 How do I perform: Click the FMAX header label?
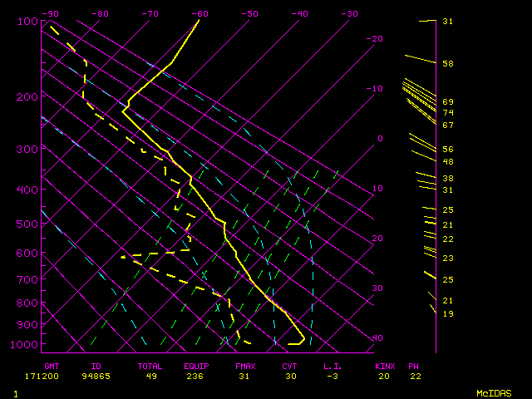[x=245, y=365]
